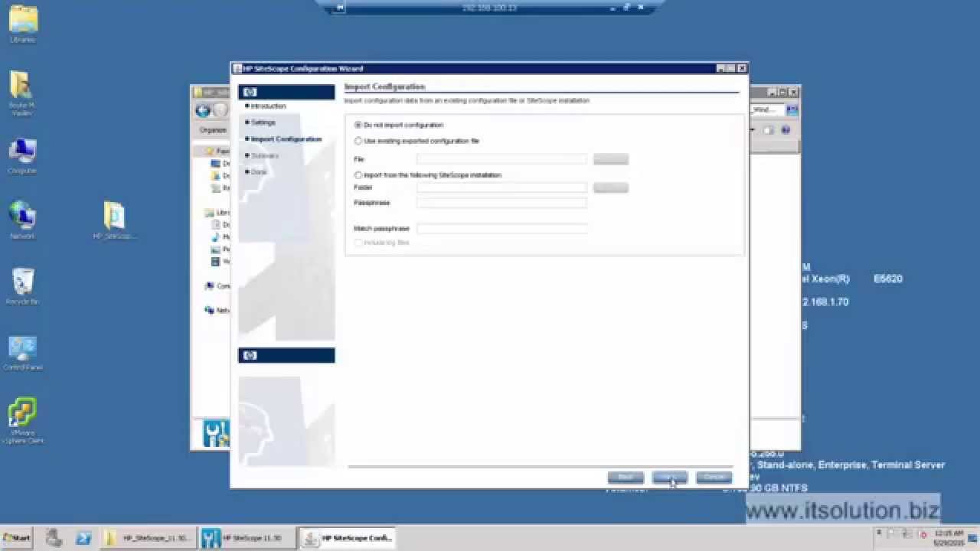Screen dimensions: 980x551
Task: Switch to HP SiteScope Configuration Wizard taskbar item
Action: click(346, 538)
